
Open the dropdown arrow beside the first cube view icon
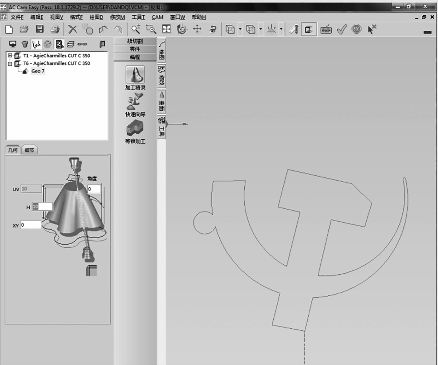point(240,29)
